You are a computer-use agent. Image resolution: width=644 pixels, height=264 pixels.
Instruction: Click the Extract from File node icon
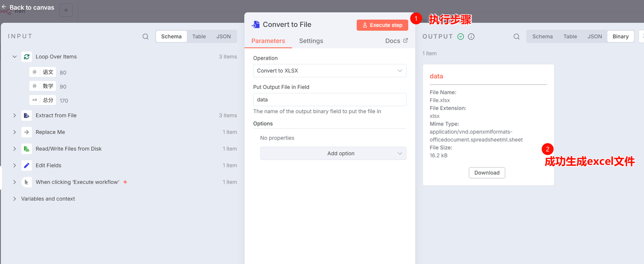pyautogui.click(x=27, y=115)
